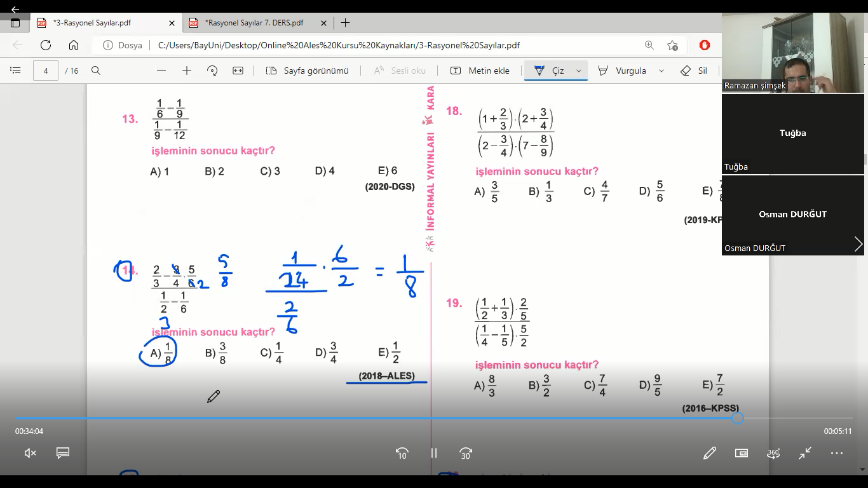Click question 13 answer option E) 6

388,171
